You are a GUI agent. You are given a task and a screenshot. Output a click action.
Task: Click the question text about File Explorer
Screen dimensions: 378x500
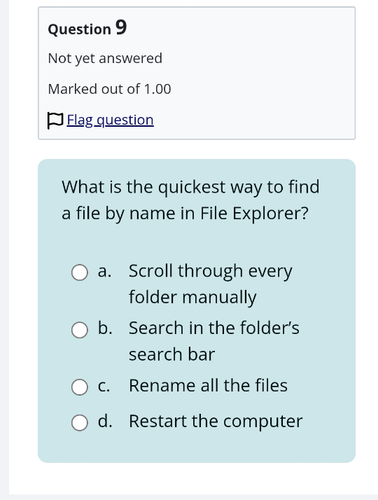[x=190, y=200]
